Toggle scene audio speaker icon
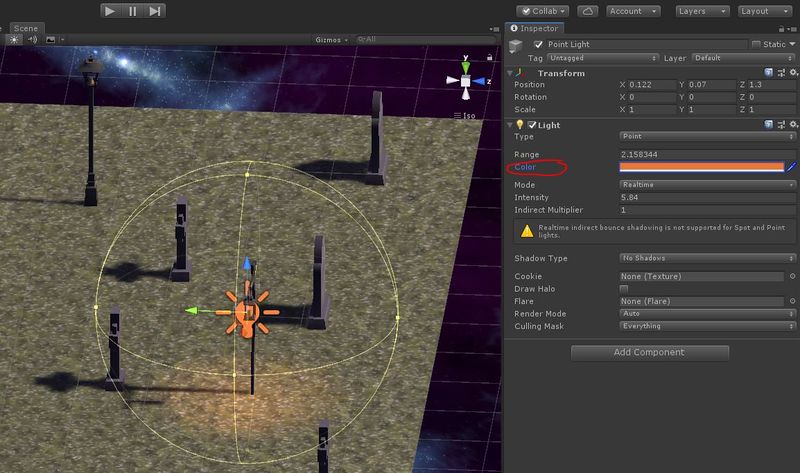800x473 pixels. pos(33,39)
